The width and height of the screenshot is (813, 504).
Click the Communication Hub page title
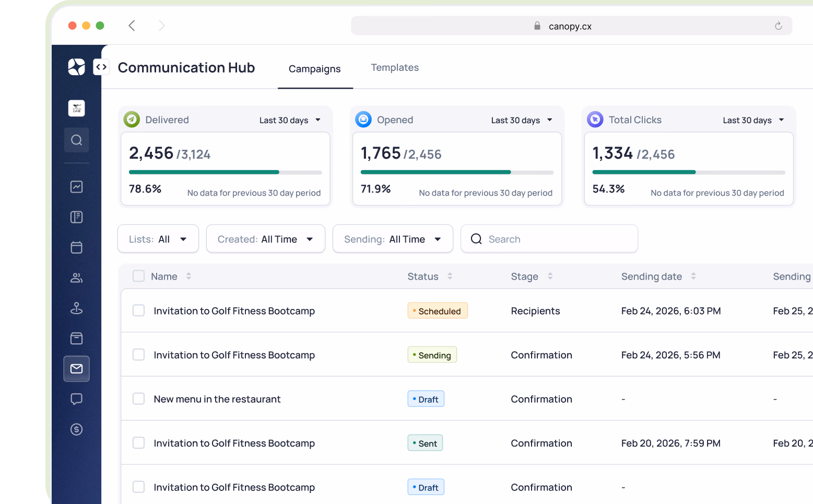186,67
